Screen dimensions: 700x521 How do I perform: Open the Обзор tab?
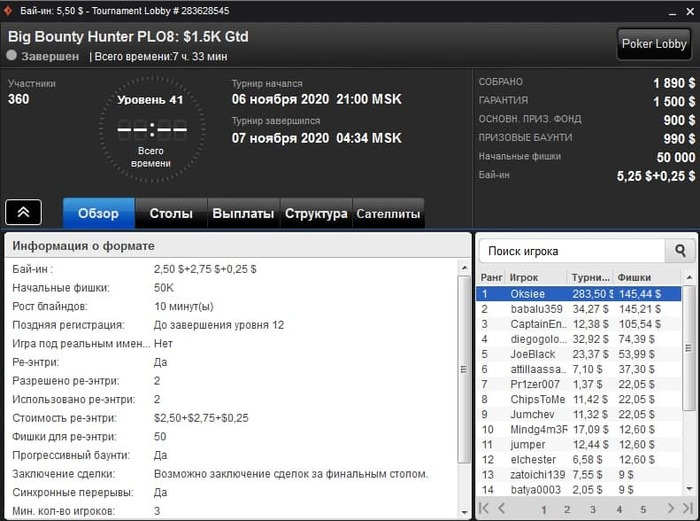[x=99, y=213]
